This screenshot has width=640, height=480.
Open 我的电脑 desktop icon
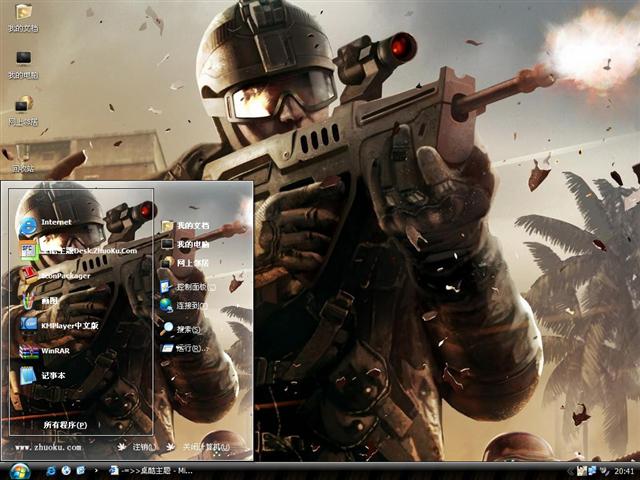(23, 63)
